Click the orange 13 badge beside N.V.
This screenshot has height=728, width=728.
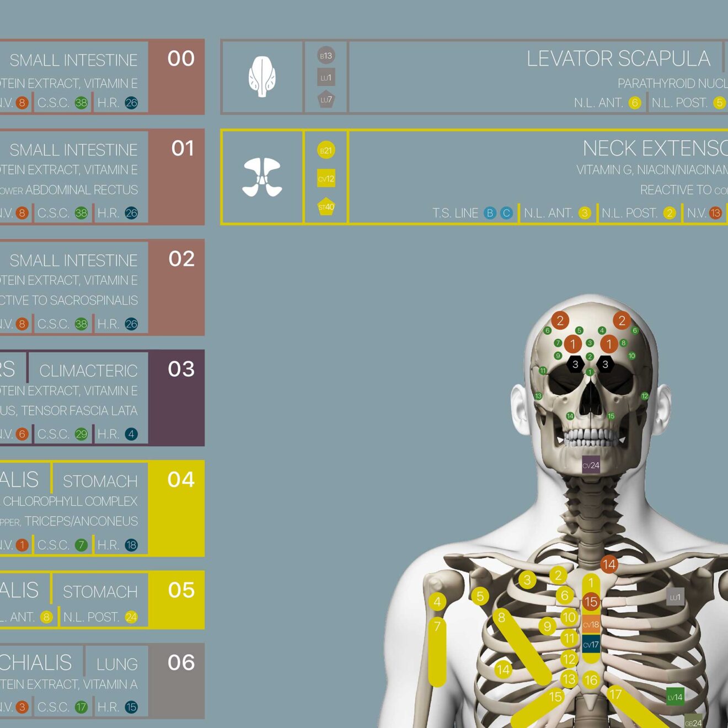coord(715,213)
